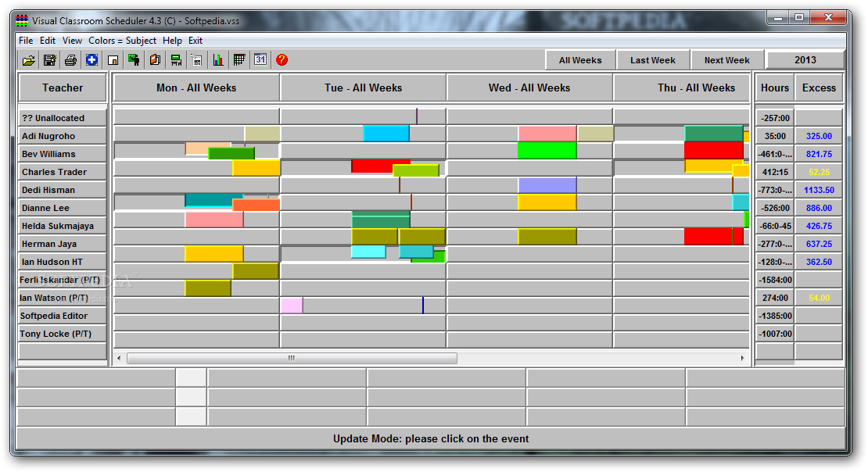868x472 pixels.
Task: Click the scrollbar left arrow
Action: tap(119, 358)
